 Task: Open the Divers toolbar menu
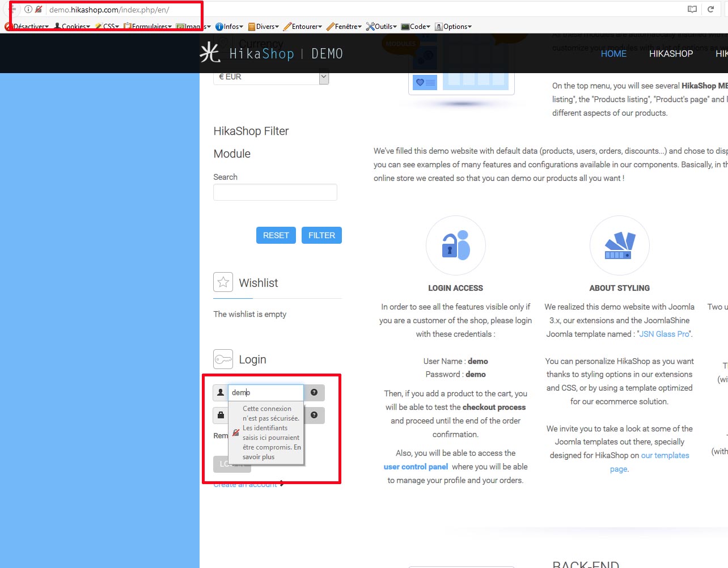click(x=264, y=27)
